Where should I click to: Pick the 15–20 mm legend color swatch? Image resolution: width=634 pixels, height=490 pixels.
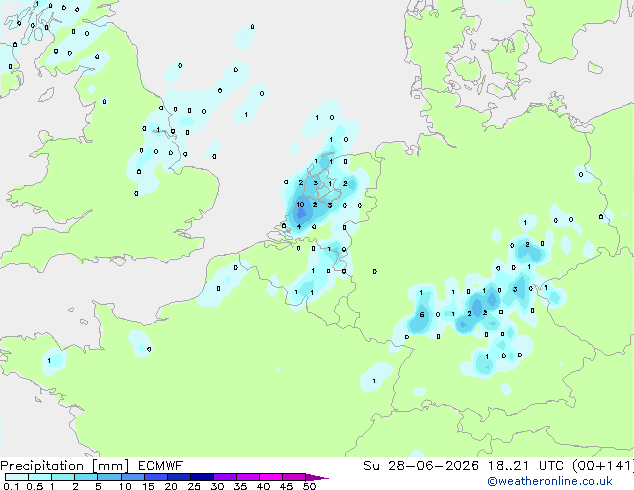(x=156, y=477)
